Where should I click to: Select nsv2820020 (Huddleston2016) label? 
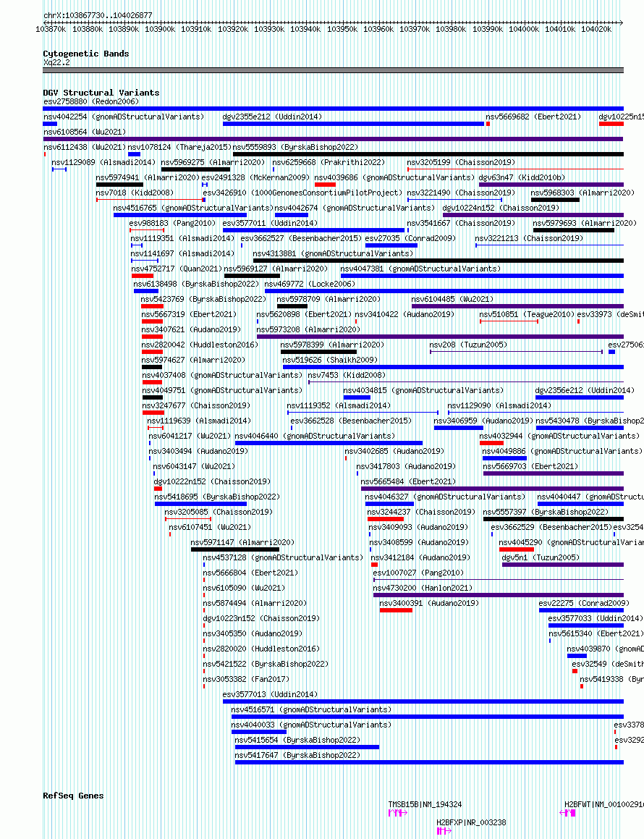(x=261, y=649)
